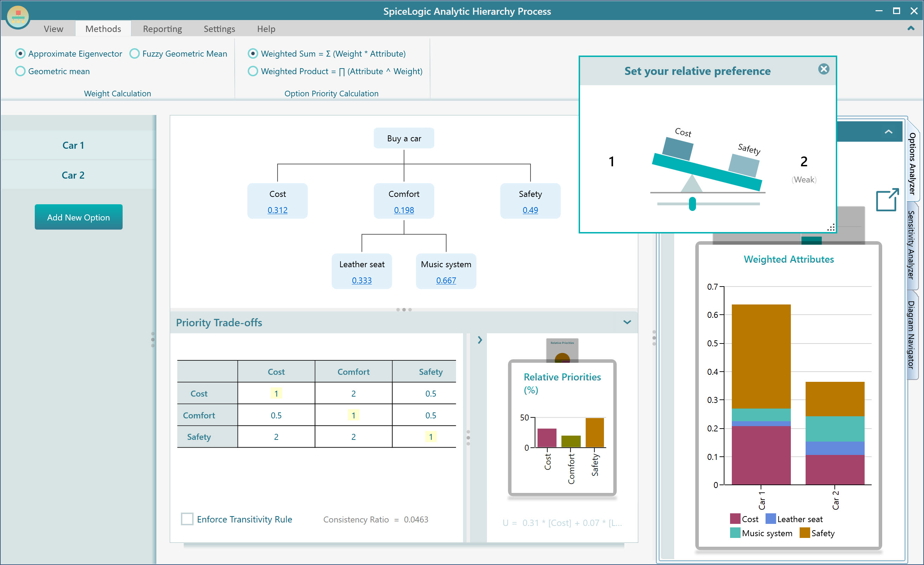This screenshot has height=565, width=924.
Task: Select the Car 2 option
Action: click(x=73, y=175)
